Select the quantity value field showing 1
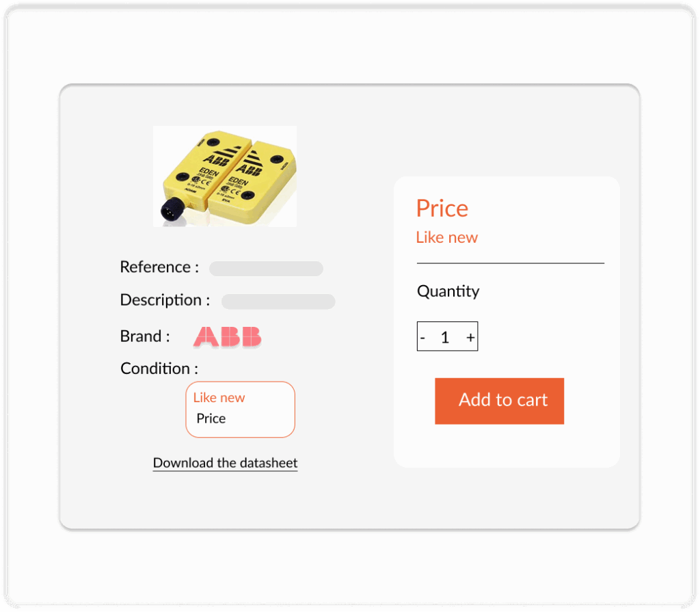The image size is (700, 612). [x=444, y=337]
